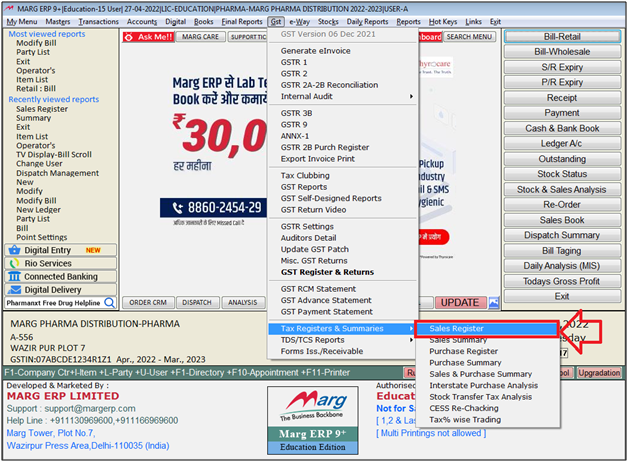Open GST Register & Returns
The image size is (629, 462).
click(x=327, y=272)
